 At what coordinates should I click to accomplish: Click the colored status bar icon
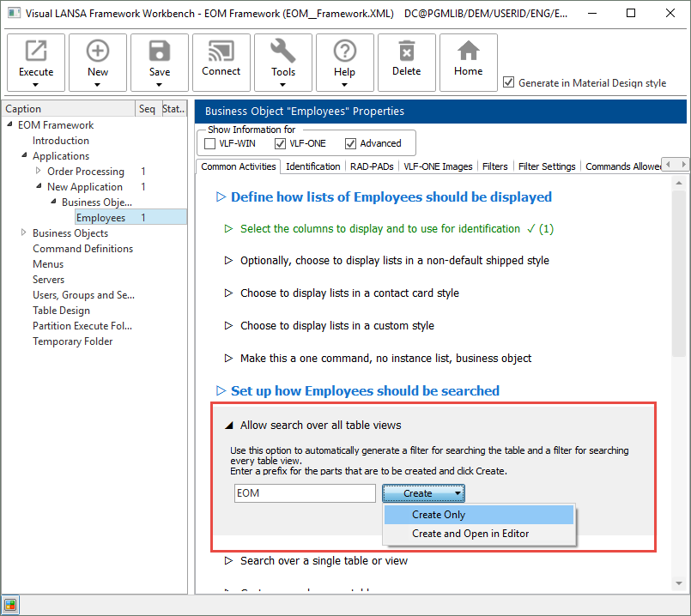point(10,605)
